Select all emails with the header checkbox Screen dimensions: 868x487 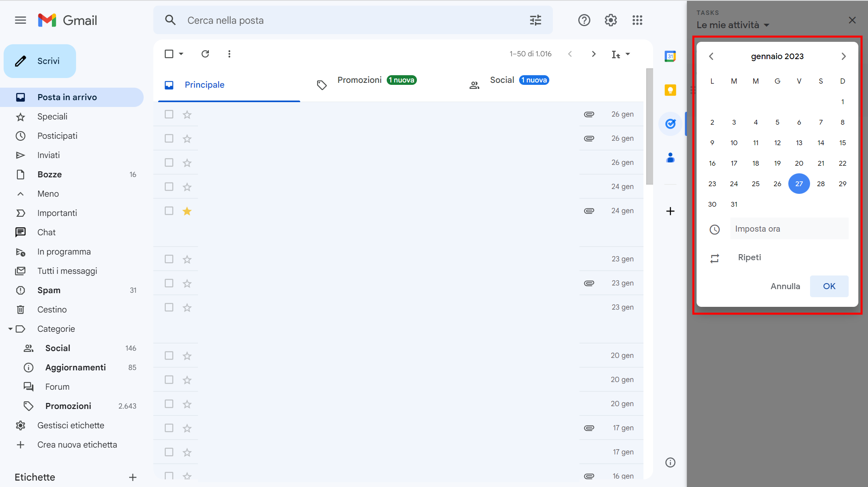pos(169,53)
